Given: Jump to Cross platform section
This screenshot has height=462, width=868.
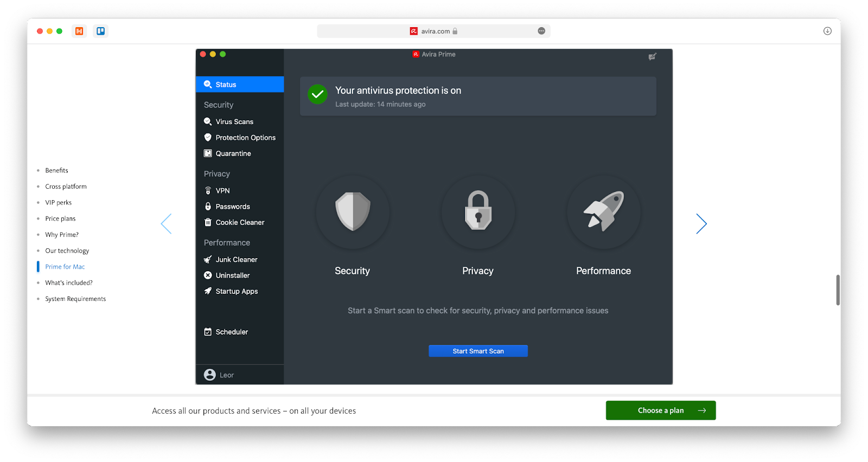Looking at the screenshot, I should pos(66,187).
